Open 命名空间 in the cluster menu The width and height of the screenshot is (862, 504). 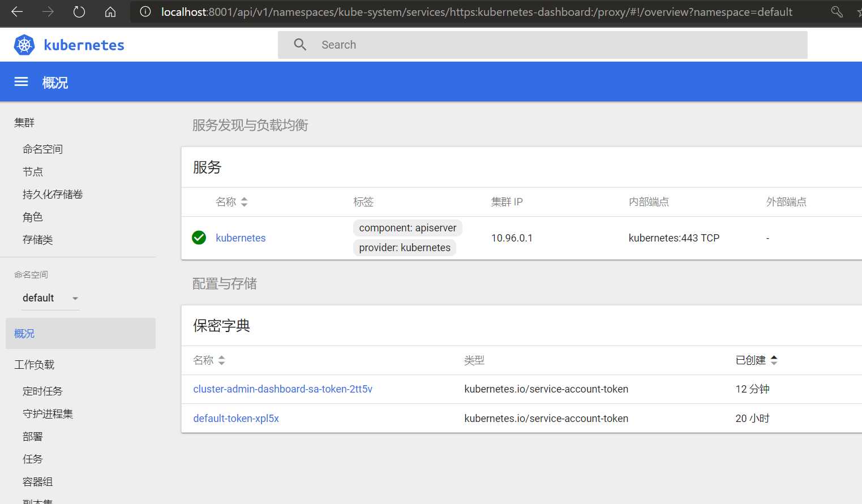tap(42, 149)
